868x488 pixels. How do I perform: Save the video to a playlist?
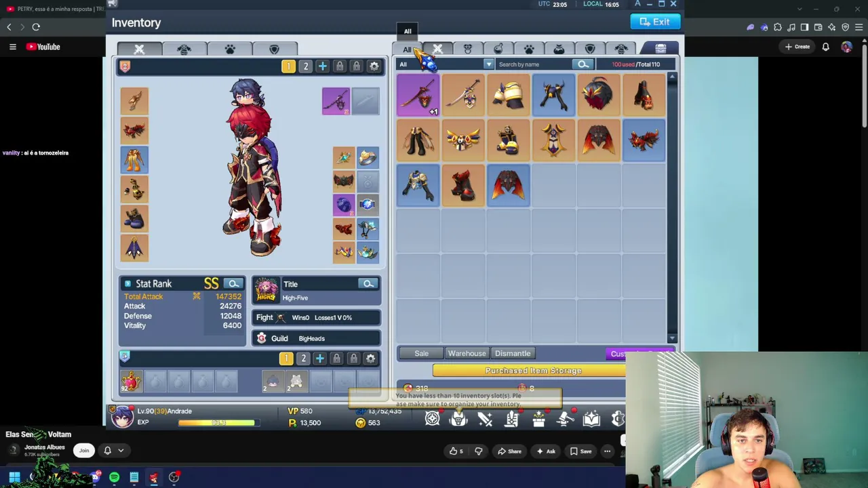pos(581,451)
